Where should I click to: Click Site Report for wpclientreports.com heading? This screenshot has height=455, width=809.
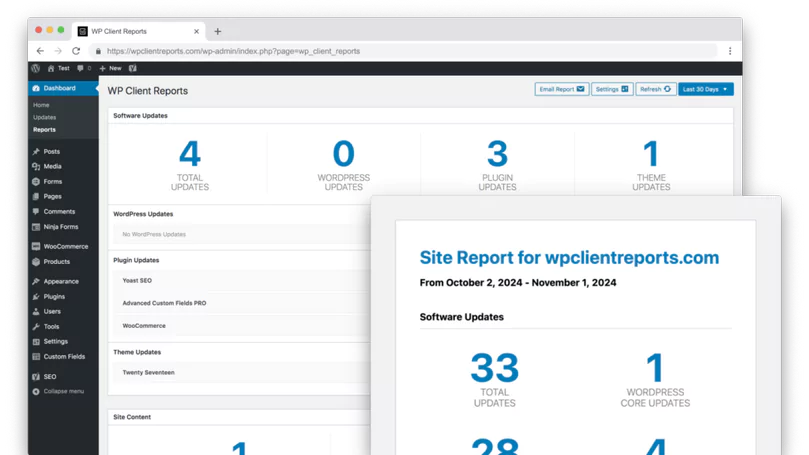[x=569, y=257]
